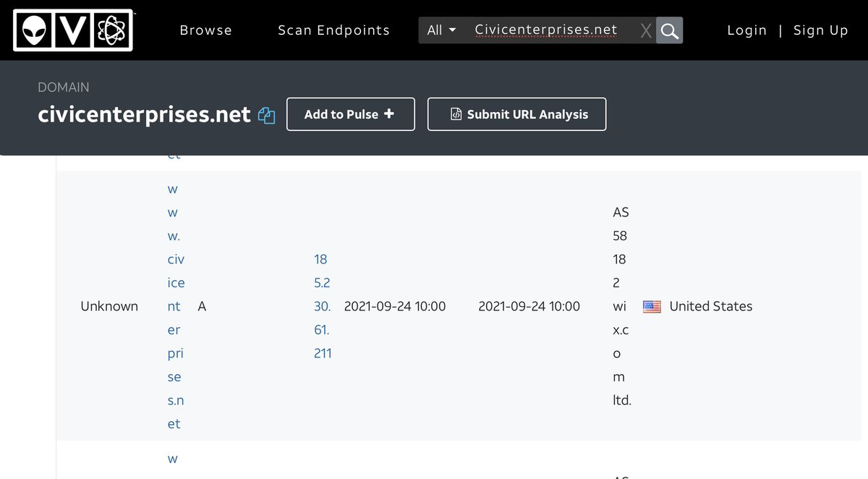
Task: Click the Sign Up link
Action: (820, 30)
